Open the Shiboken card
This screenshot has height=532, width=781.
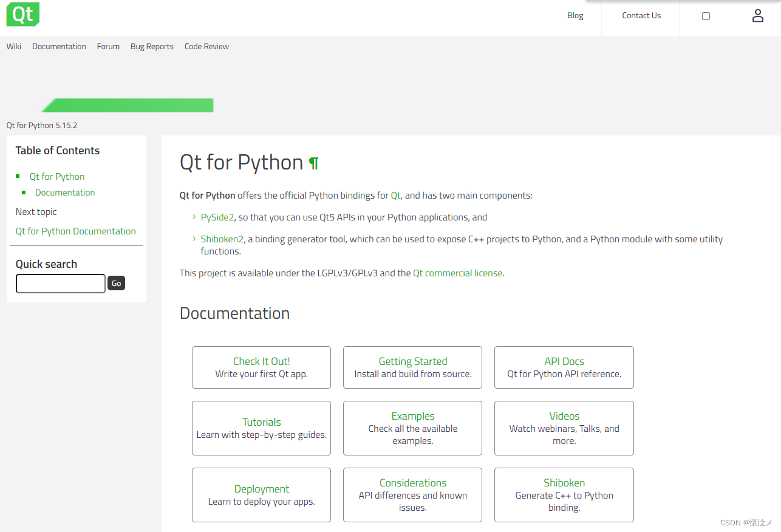tap(564, 495)
